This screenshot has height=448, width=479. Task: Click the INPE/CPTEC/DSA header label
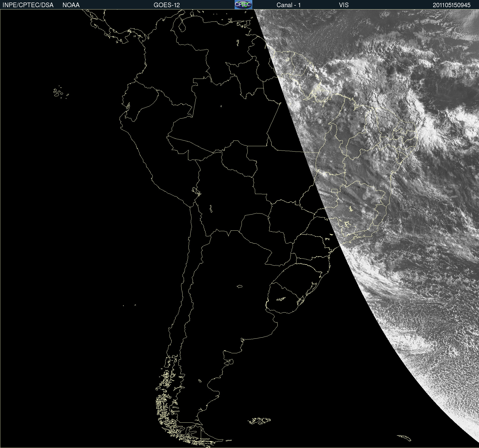pos(28,5)
